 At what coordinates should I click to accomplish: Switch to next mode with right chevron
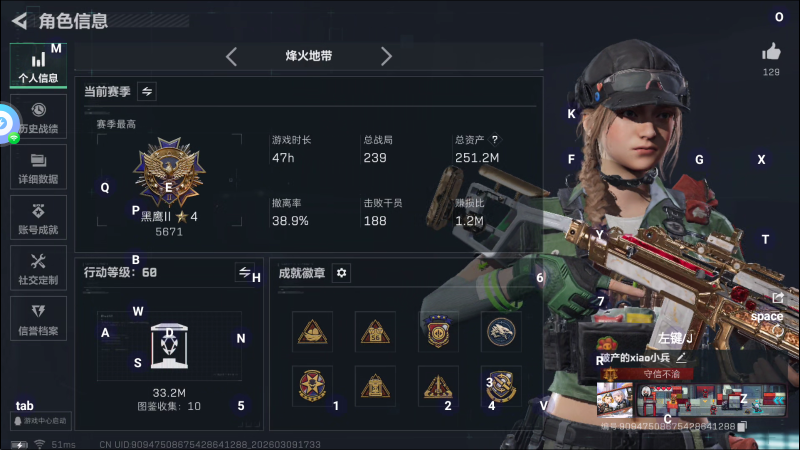[x=386, y=56]
